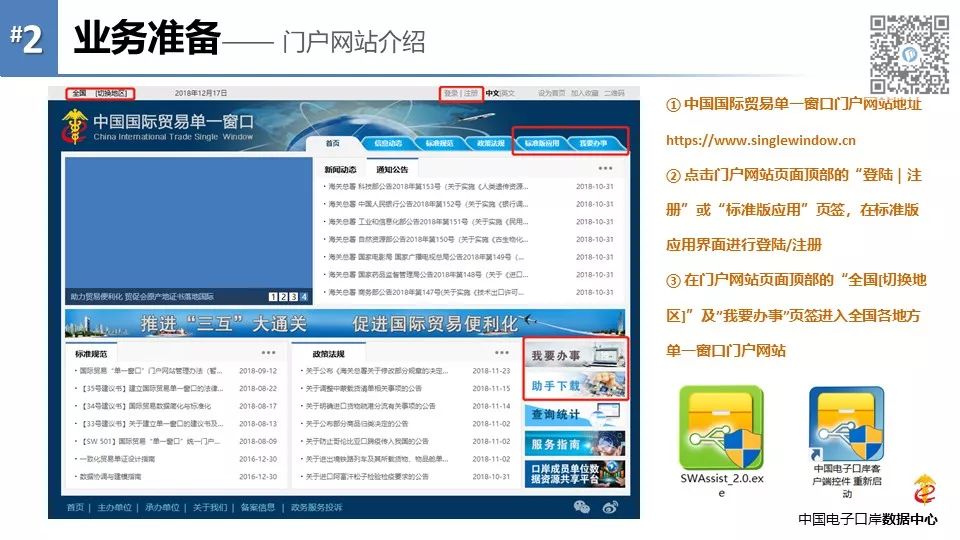Click the 查询统计 sidebar banner
The width and height of the screenshot is (960, 540).
tap(575, 414)
